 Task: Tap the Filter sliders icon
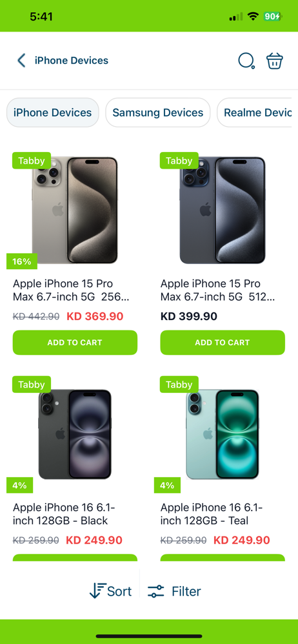point(155,591)
